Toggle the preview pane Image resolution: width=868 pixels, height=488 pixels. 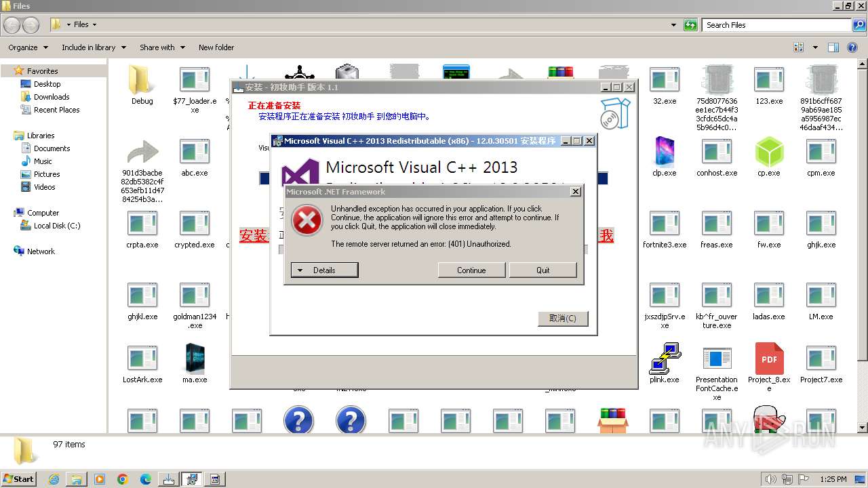pos(833,47)
